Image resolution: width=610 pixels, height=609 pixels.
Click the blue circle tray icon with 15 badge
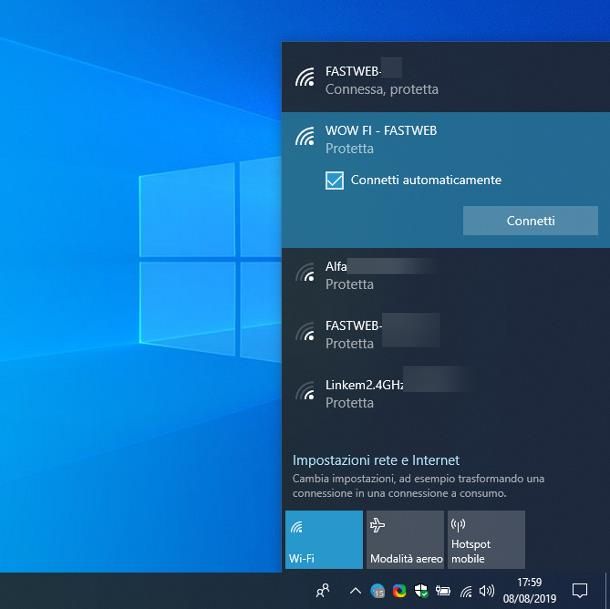[377, 591]
